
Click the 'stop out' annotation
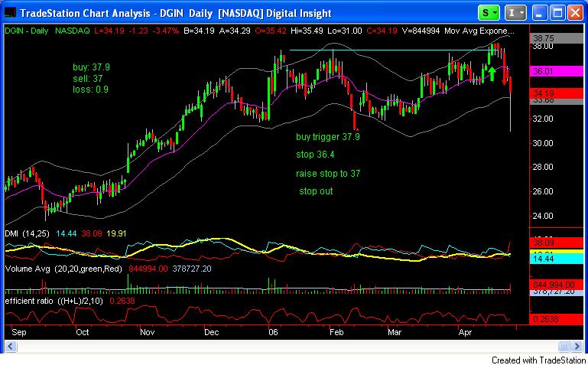point(316,191)
